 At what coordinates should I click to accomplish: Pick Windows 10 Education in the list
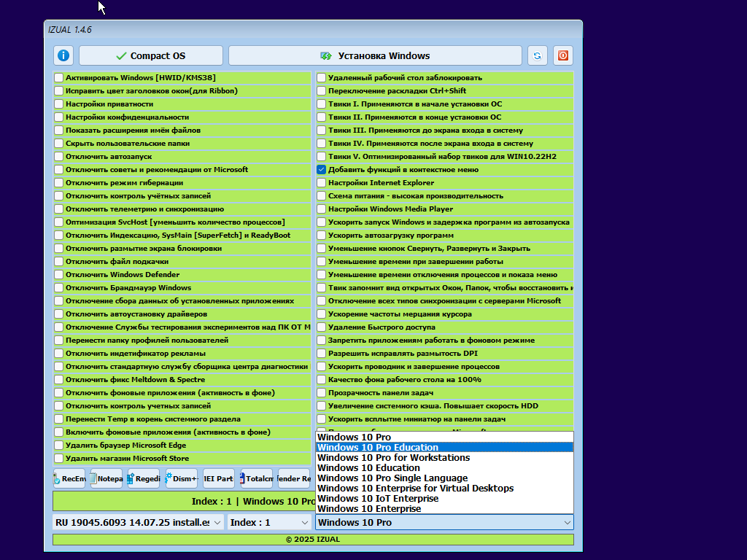(444, 467)
